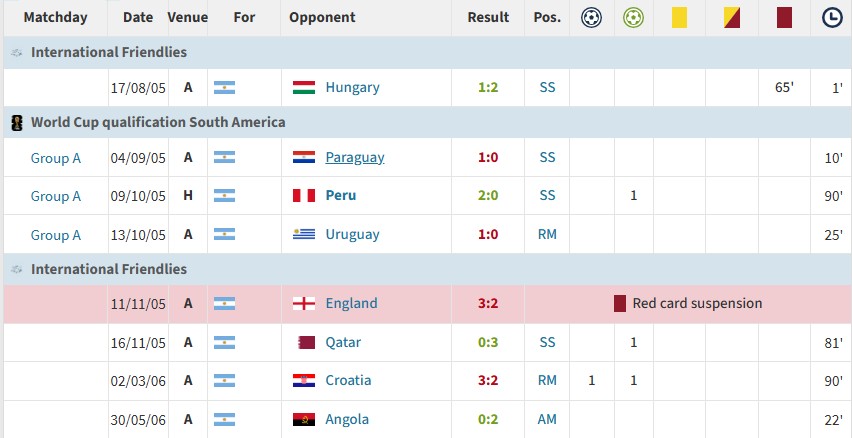
Task: Click the Red card suspension marker
Action: tap(688, 303)
